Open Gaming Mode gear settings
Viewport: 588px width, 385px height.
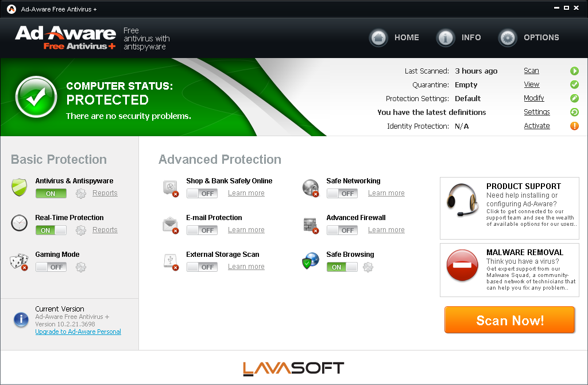[x=81, y=267]
